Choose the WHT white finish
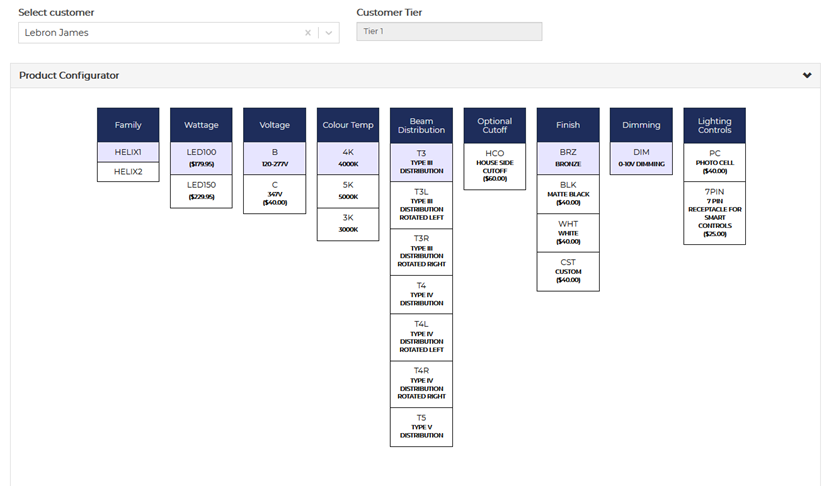The width and height of the screenshot is (829, 486). click(x=567, y=231)
